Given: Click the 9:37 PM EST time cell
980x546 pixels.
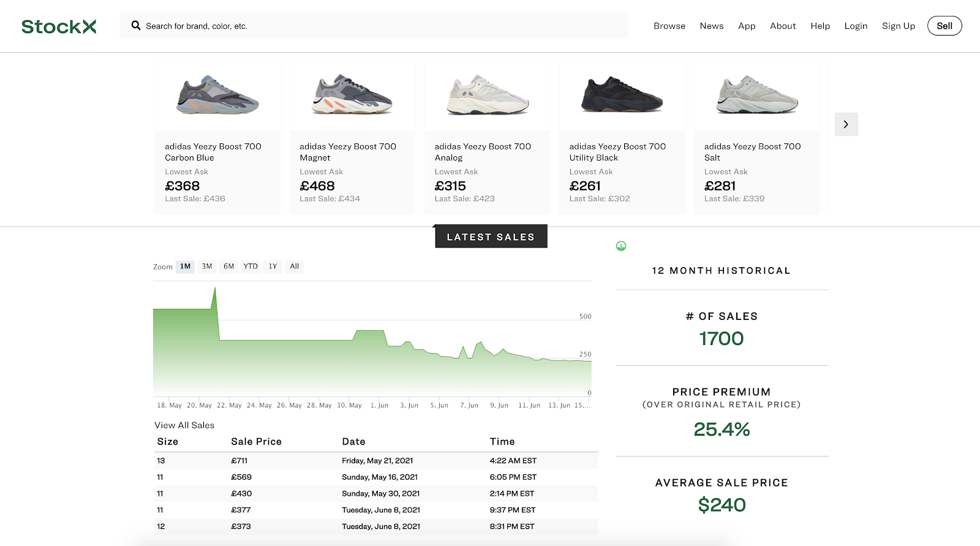Looking at the screenshot, I should coord(513,510).
